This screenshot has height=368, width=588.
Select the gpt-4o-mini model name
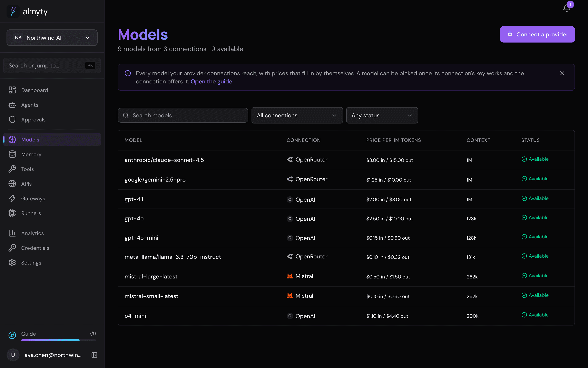[x=141, y=238]
